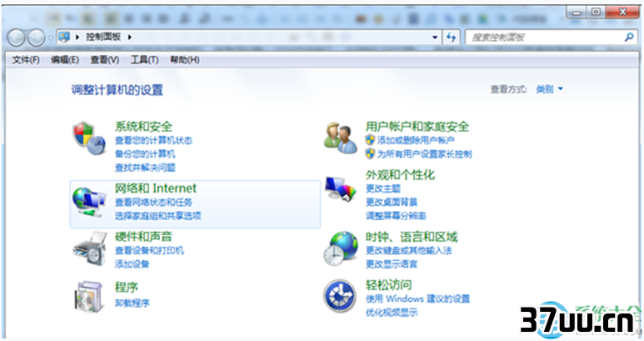
Task: Click the Appearance and Personalization monitor icon
Action: [x=340, y=188]
